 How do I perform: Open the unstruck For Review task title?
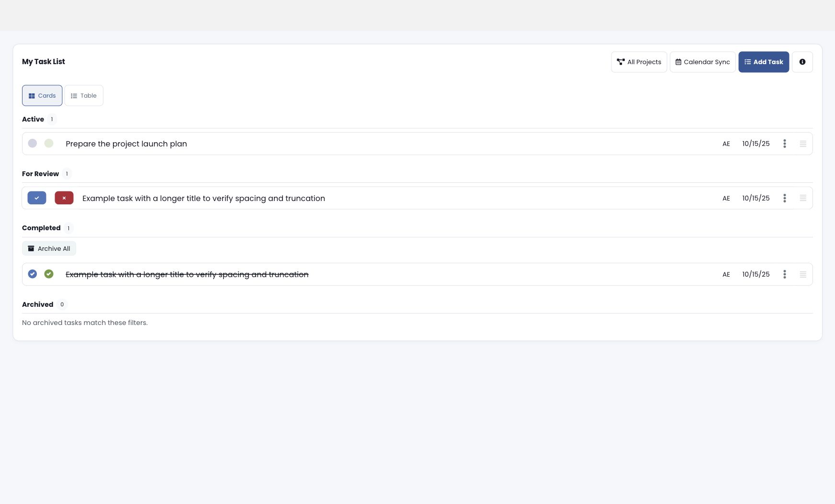203,198
